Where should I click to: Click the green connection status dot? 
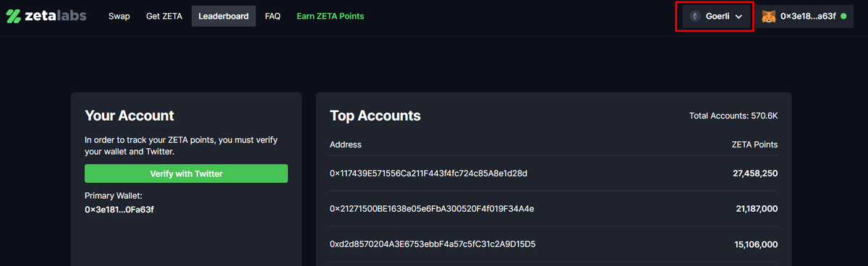coord(843,16)
